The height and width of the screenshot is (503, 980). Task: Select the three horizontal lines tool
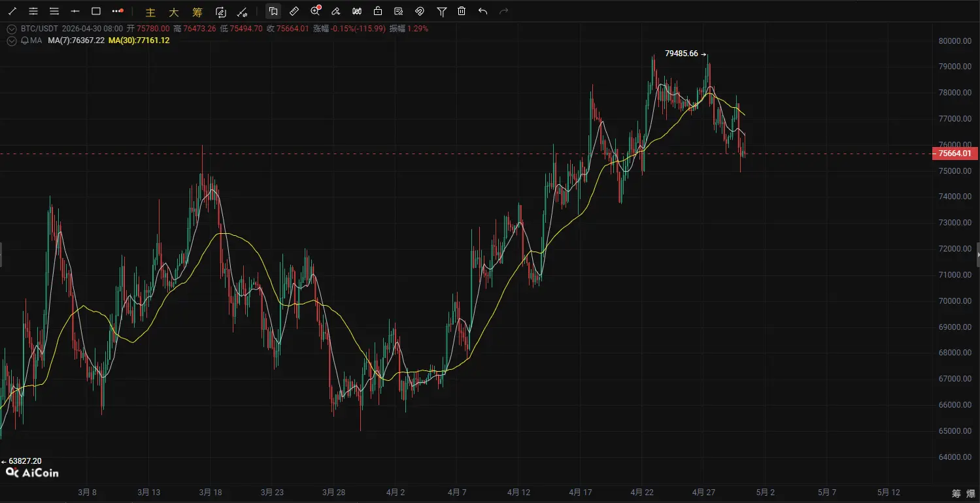(54, 11)
